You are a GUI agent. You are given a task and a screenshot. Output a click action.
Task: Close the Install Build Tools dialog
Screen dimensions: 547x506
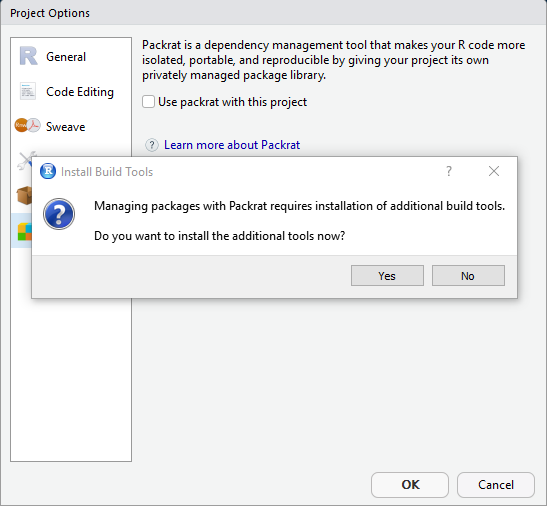pos(494,171)
